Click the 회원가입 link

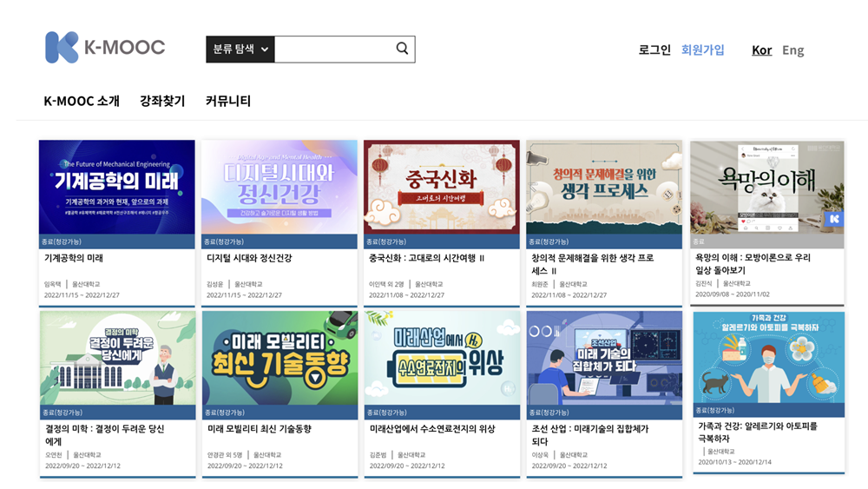[702, 50]
